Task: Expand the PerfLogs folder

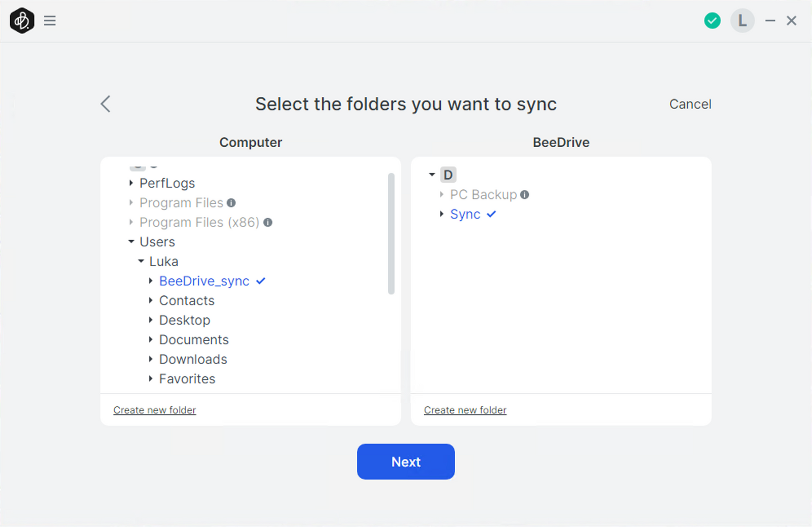Action: coord(131,183)
